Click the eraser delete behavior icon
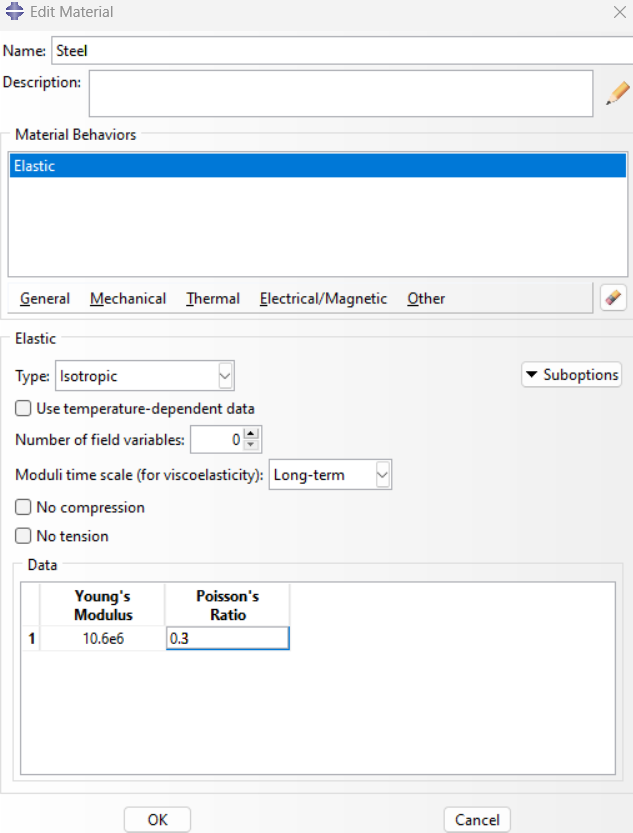Image resolution: width=633 pixels, height=833 pixels. (613, 298)
